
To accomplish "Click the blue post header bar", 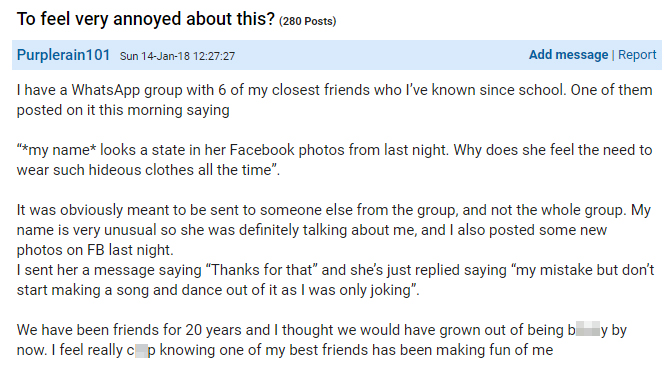I will point(337,55).
